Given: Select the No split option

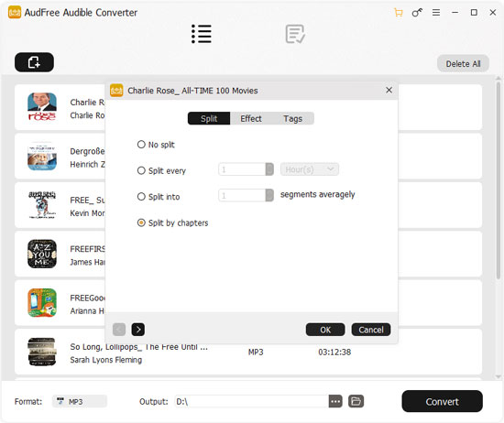Looking at the screenshot, I should (x=156, y=145).
